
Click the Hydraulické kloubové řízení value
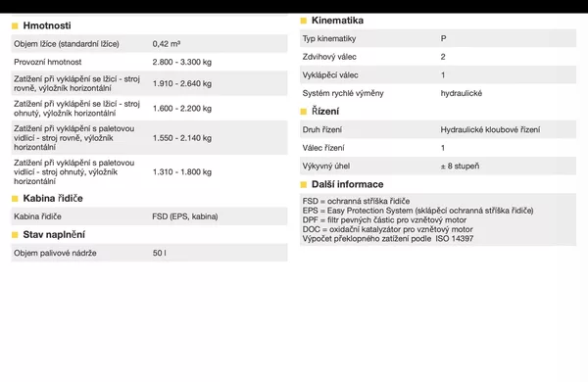tap(490, 129)
